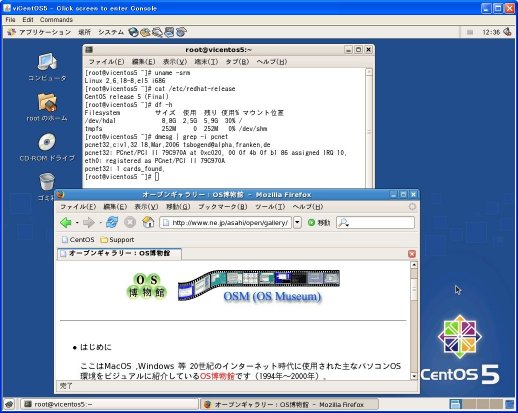The height and width of the screenshot is (413, 518).
Task: Open viCentOS5 console Edit menu
Action: (28, 20)
